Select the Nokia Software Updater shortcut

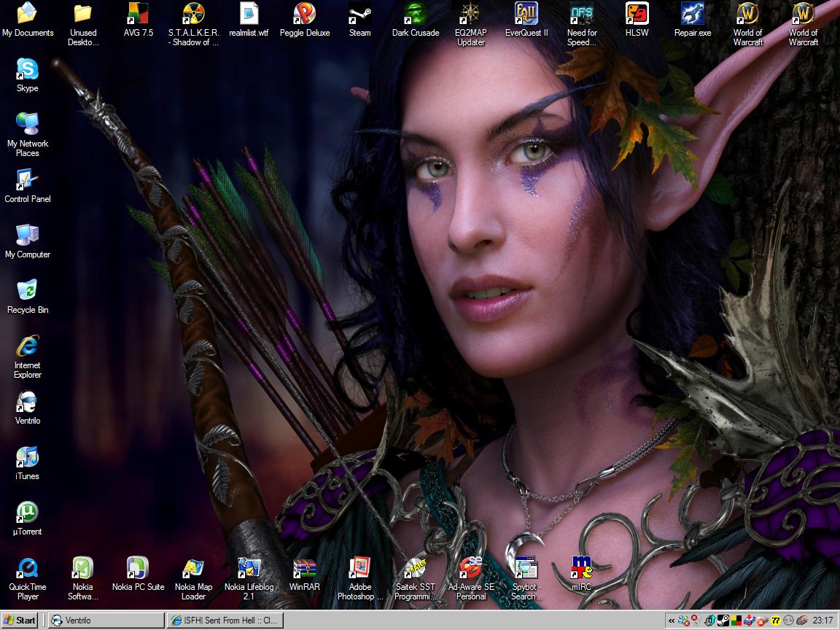82,578
